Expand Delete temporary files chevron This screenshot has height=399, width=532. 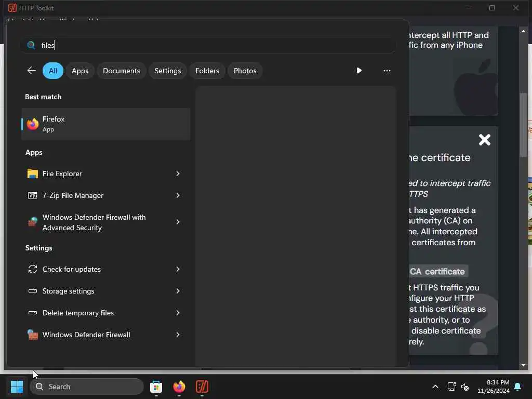point(178,313)
